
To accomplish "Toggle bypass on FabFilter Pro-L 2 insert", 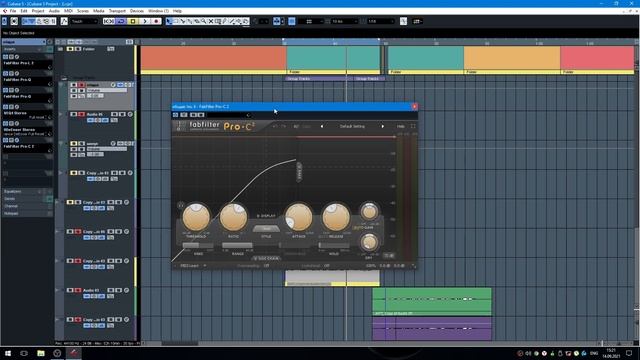I will point(11,57).
